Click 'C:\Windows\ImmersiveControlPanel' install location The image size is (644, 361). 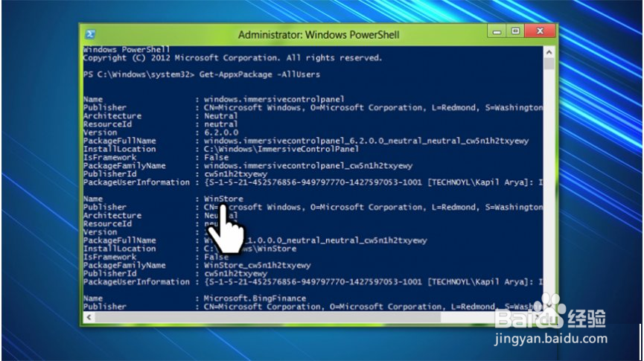(281, 149)
